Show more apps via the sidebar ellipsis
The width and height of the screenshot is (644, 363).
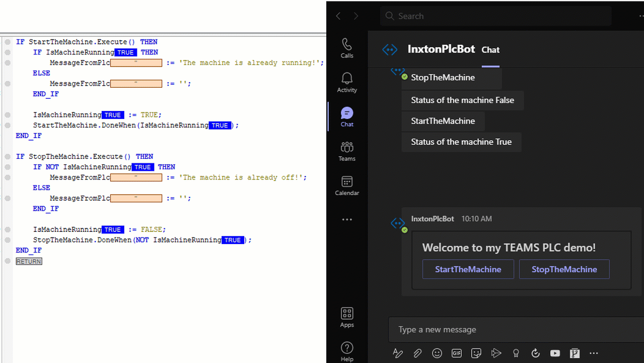pyautogui.click(x=347, y=220)
